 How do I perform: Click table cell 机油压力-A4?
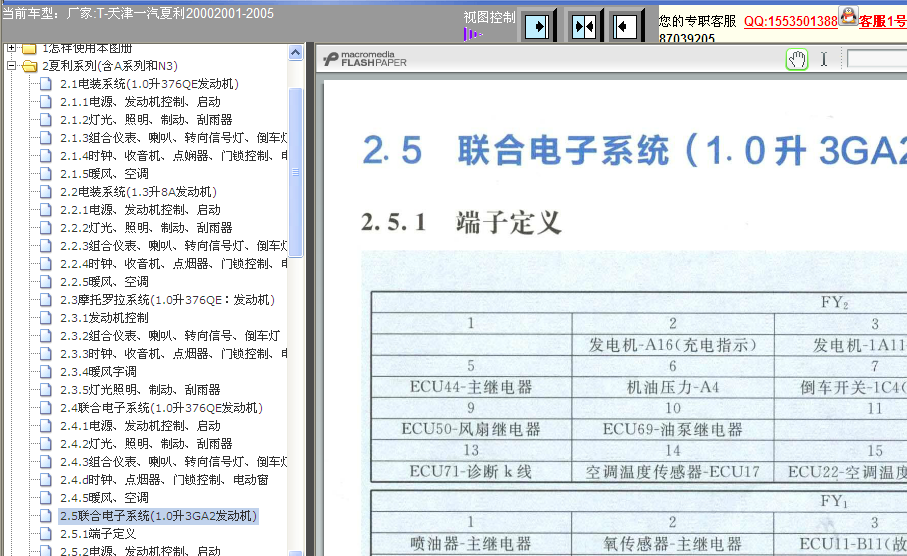673,387
